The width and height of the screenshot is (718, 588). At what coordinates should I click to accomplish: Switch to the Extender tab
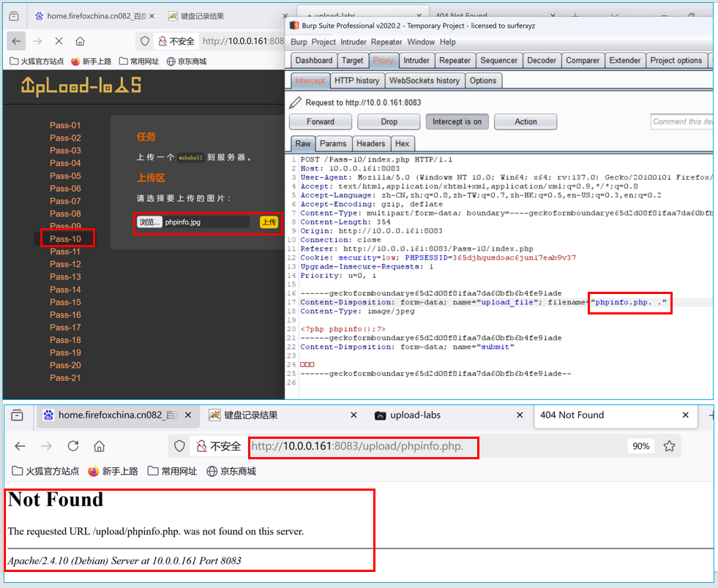(624, 61)
